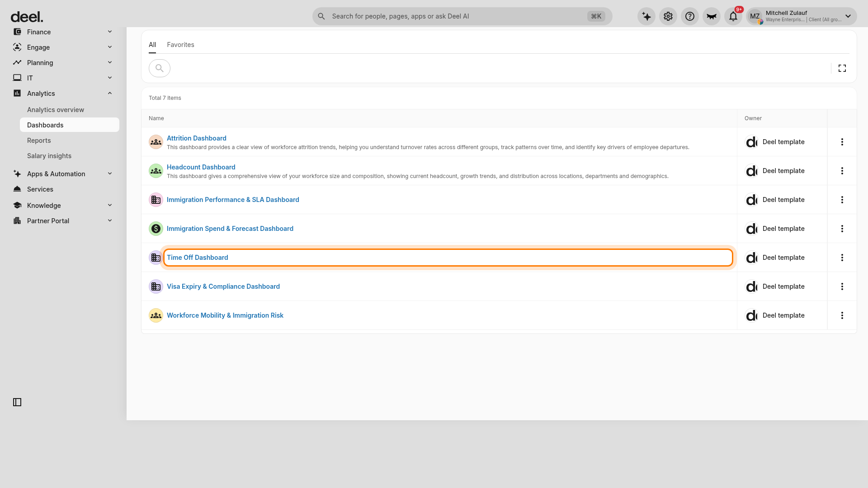Enter fullscreen with the expand icon

click(842, 68)
